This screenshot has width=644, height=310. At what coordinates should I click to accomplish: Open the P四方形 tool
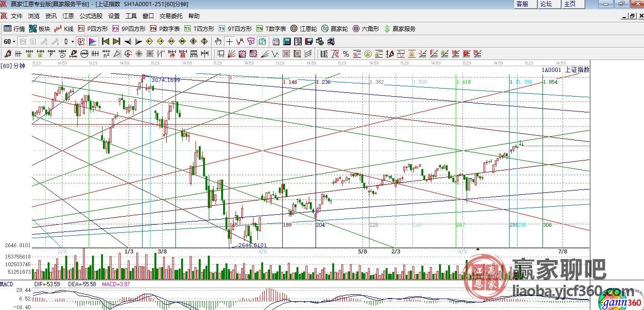coord(93,29)
